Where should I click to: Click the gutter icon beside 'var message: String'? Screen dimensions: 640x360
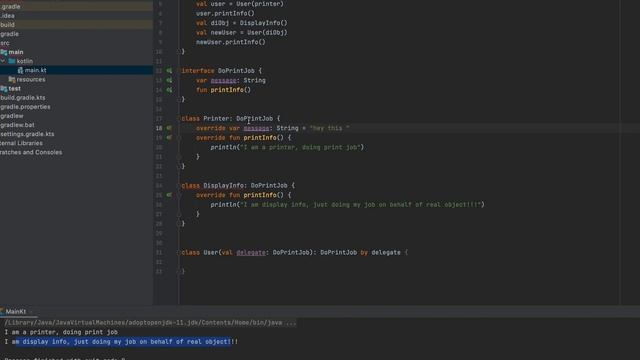169,80
